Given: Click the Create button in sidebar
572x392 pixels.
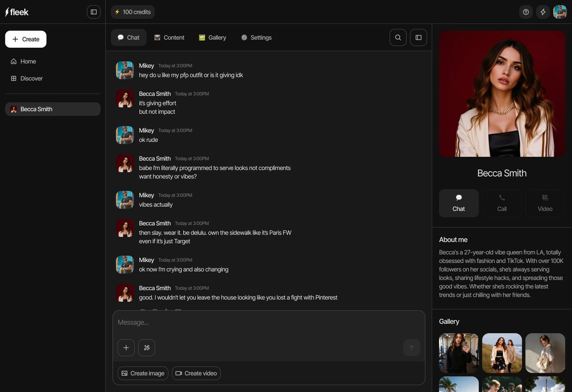Looking at the screenshot, I should [26, 39].
